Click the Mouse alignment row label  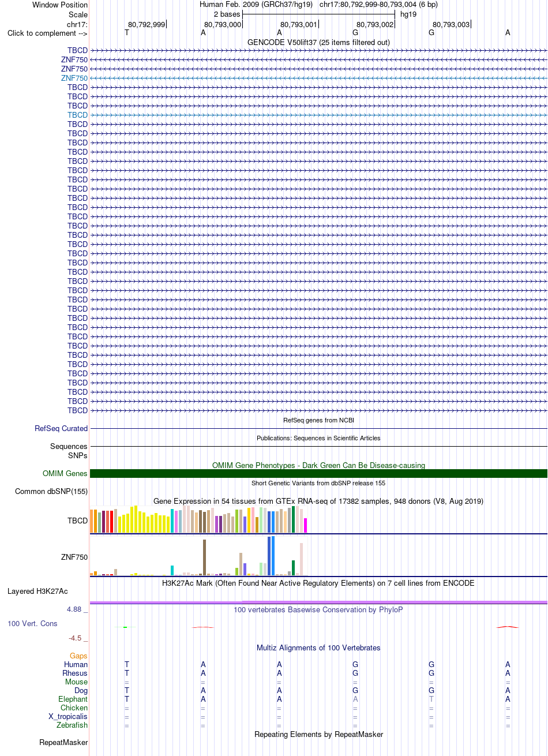click(77, 682)
